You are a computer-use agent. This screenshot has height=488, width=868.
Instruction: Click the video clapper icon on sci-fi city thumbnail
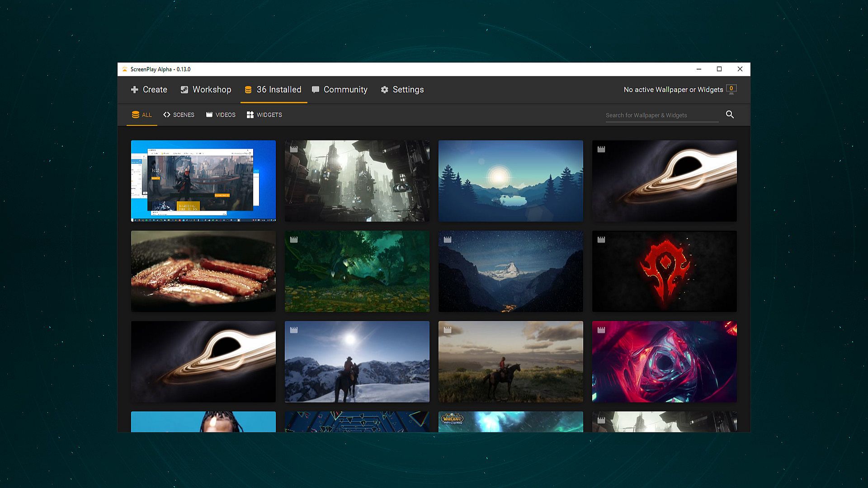coord(294,149)
